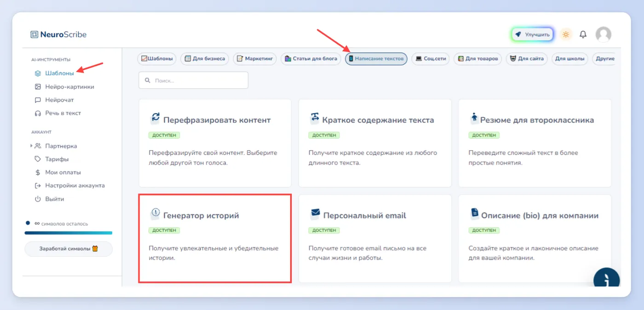The width and height of the screenshot is (644, 310).
Task: Click the NeuroScribe logo
Action: (58, 34)
